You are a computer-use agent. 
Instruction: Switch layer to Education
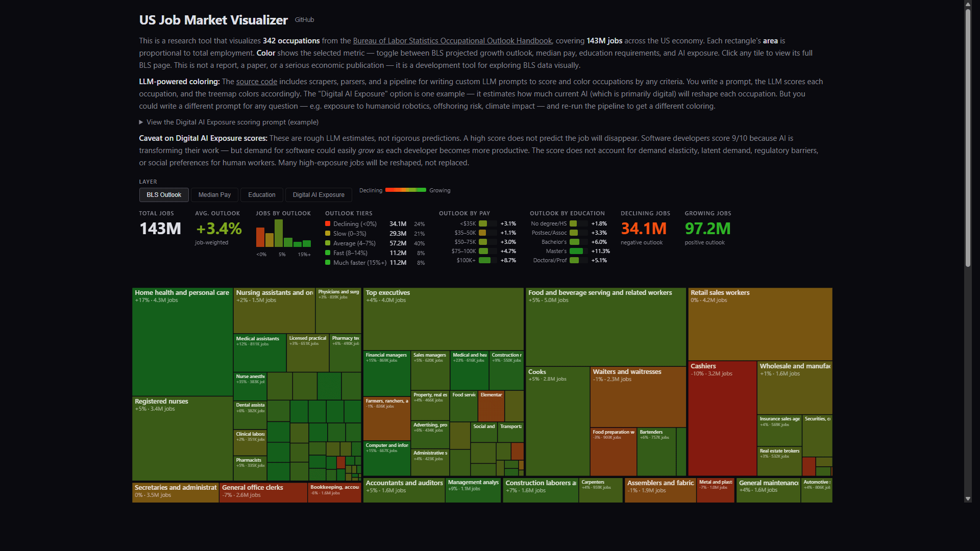(261, 195)
